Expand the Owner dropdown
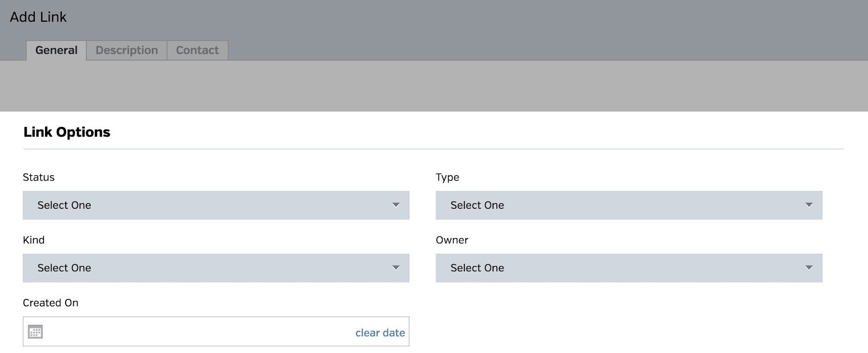Viewport: 868px width, 353px height. 629,268
